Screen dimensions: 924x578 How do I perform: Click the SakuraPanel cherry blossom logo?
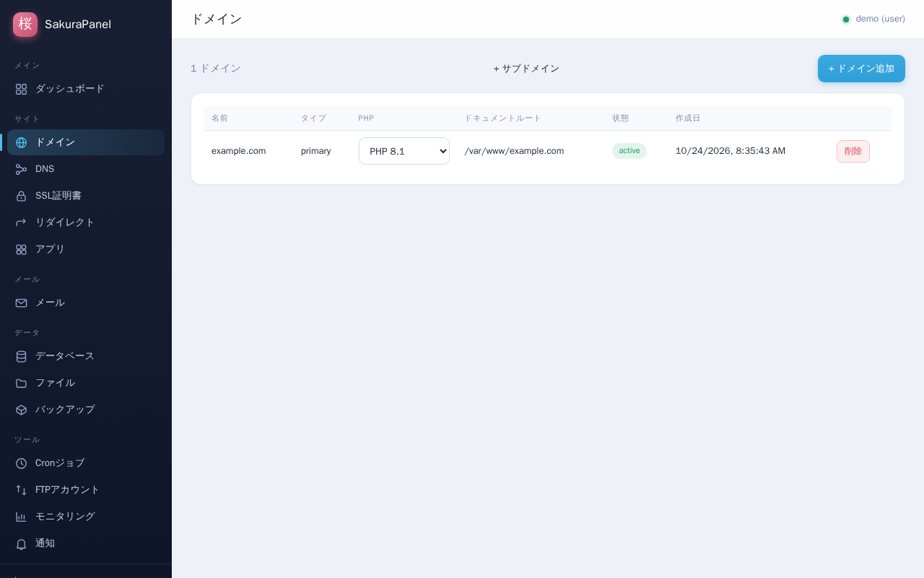pyautogui.click(x=25, y=24)
